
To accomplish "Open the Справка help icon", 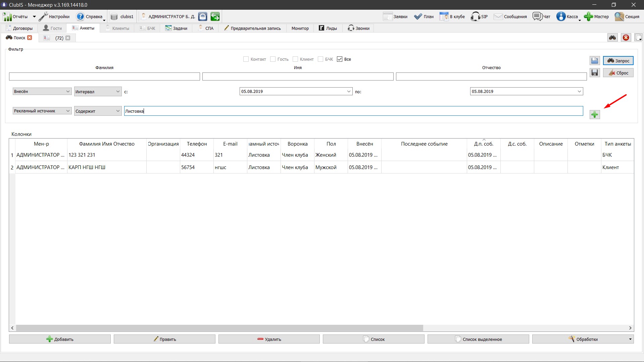I will coord(80,16).
